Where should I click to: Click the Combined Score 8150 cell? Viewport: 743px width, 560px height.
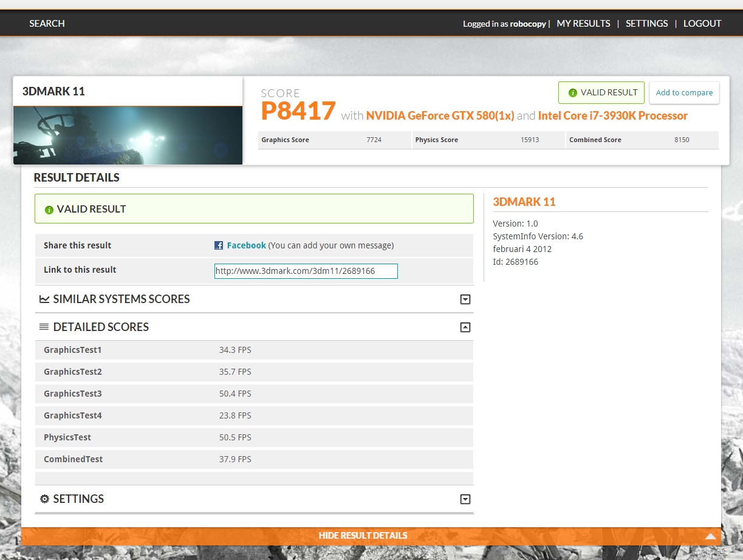tap(643, 140)
